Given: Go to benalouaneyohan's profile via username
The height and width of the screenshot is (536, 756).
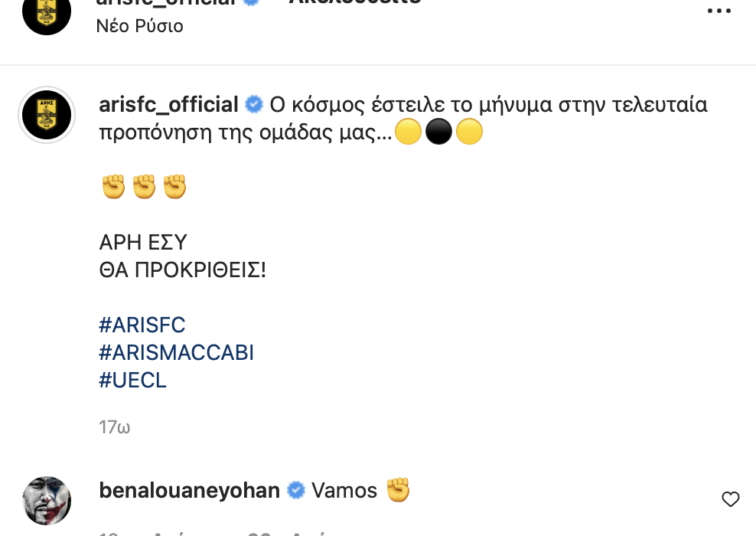Looking at the screenshot, I should tap(190, 490).
